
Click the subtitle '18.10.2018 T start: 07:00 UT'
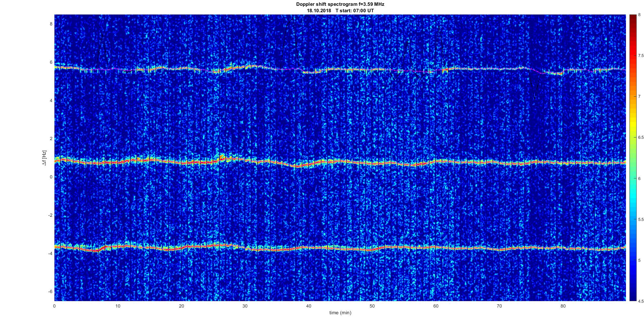click(x=340, y=10)
